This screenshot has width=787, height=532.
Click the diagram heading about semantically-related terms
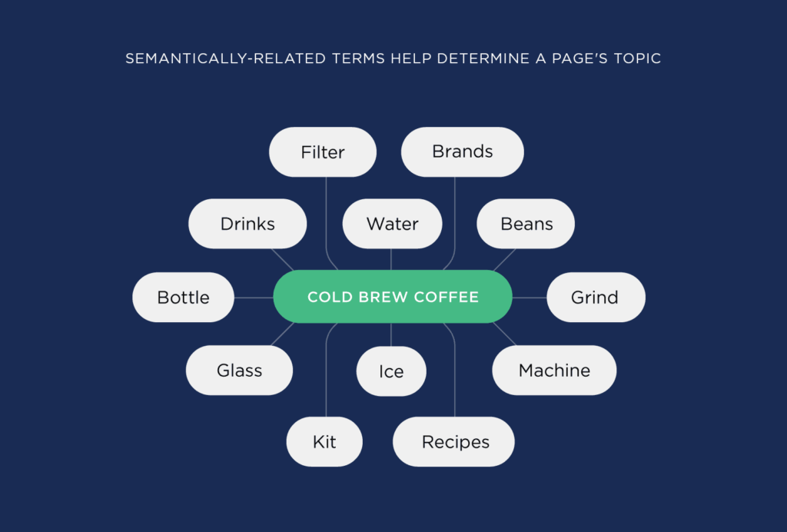pos(393,58)
